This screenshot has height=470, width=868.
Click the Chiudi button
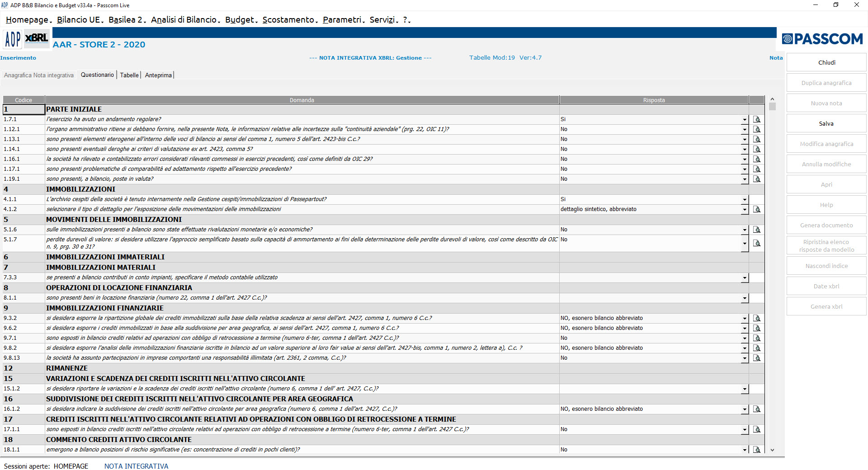[826, 62]
